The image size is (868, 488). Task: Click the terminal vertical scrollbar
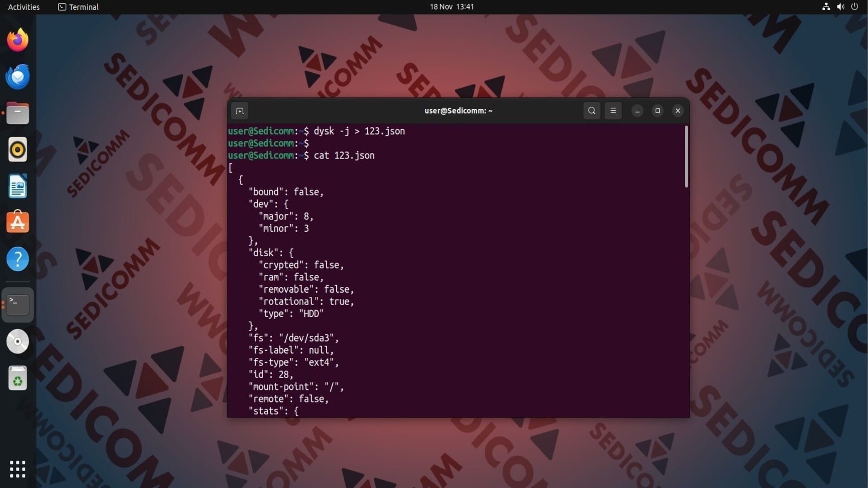click(686, 156)
